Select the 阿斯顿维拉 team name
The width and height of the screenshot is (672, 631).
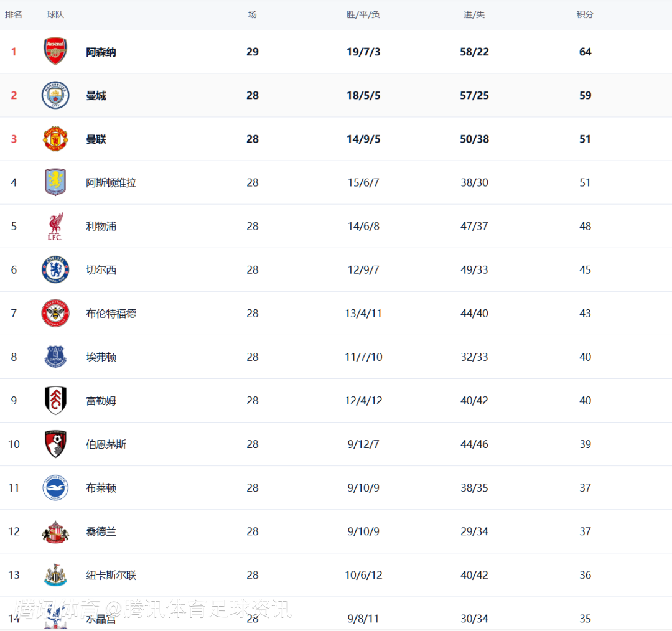[x=111, y=183]
